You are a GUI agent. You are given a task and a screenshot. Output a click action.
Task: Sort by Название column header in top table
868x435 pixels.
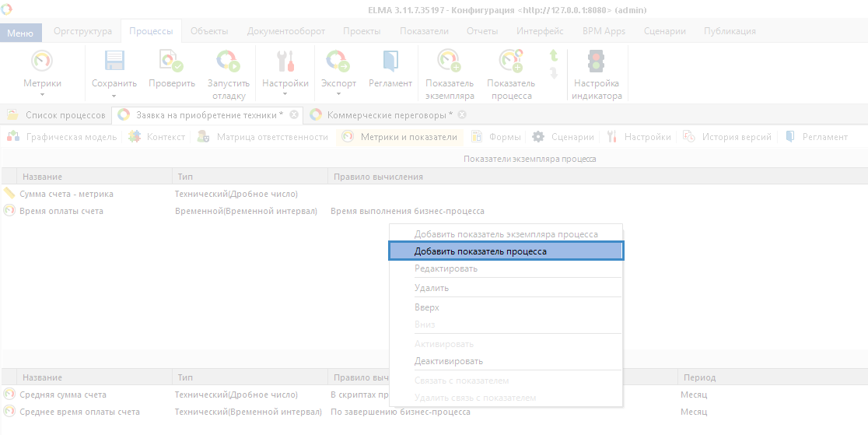click(x=42, y=177)
